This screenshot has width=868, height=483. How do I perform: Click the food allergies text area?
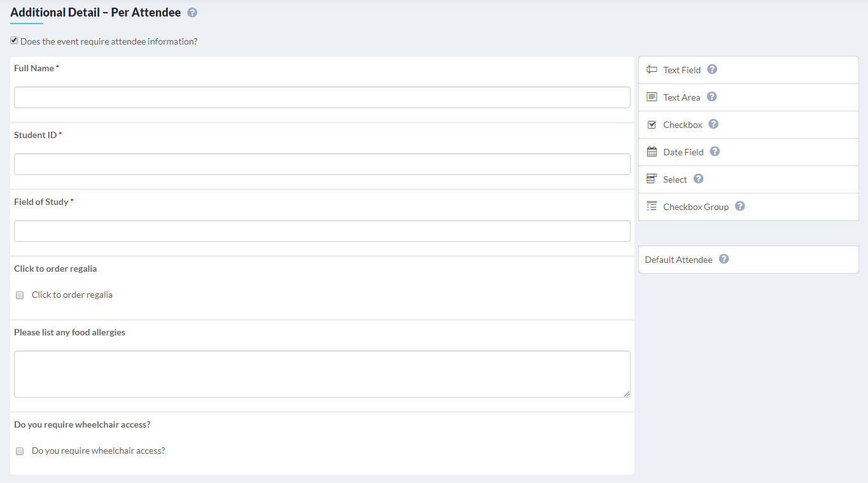coord(322,374)
